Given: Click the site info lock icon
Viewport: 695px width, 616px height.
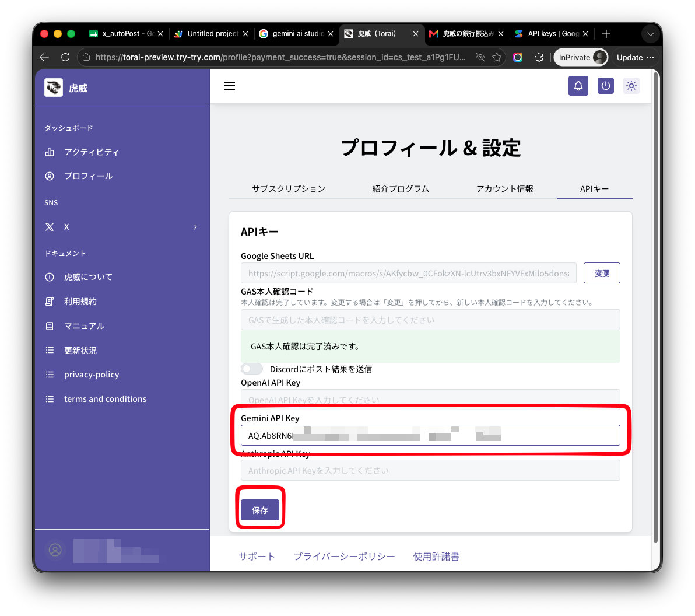Looking at the screenshot, I should point(86,57).
